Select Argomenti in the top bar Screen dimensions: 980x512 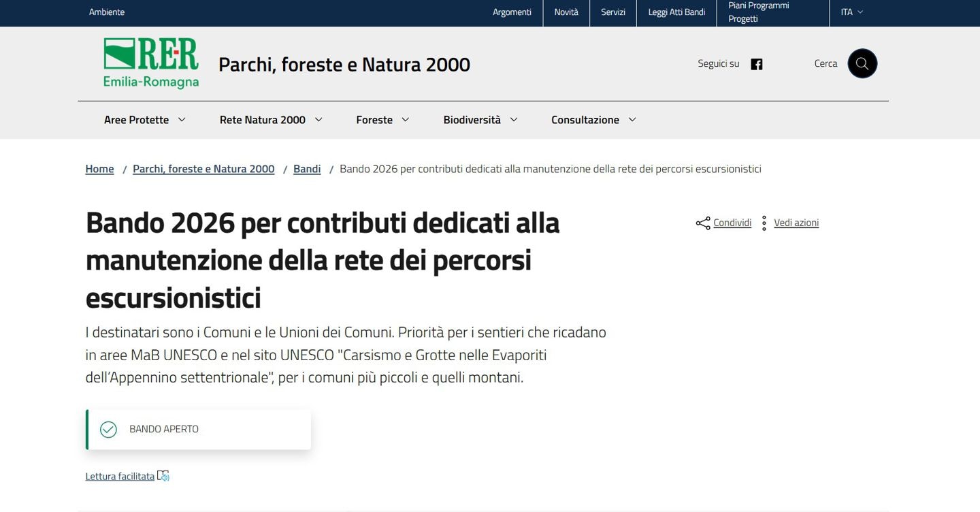click(x=512, y=12)
